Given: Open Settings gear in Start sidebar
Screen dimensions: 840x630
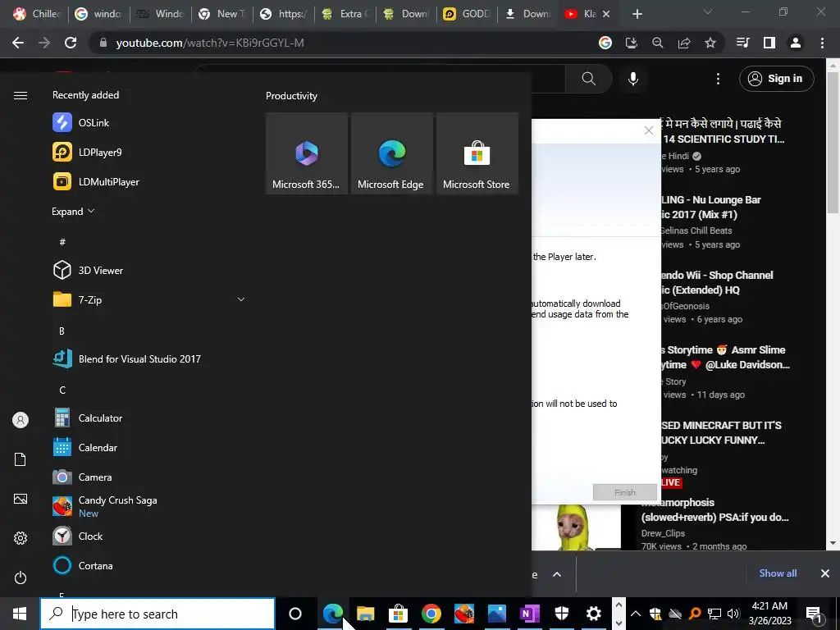Looking at the screenshot, I should [21, 538].
